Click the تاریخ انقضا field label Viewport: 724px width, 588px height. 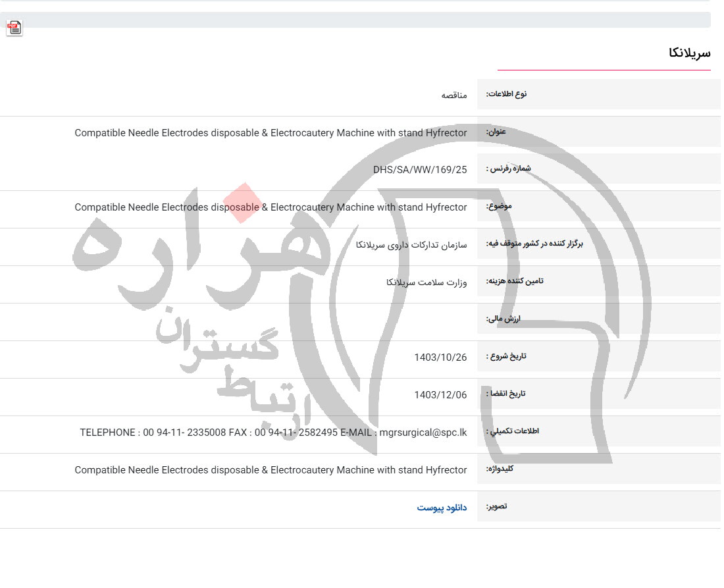click(506, 394)
